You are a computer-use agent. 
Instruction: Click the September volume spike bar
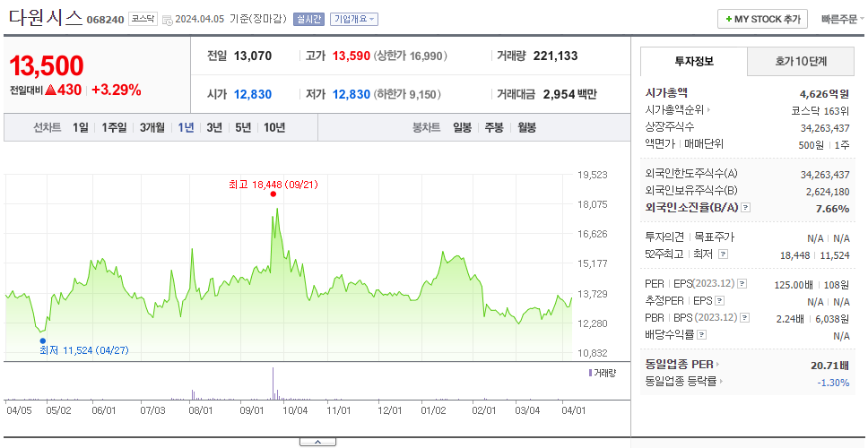(273, 383)
